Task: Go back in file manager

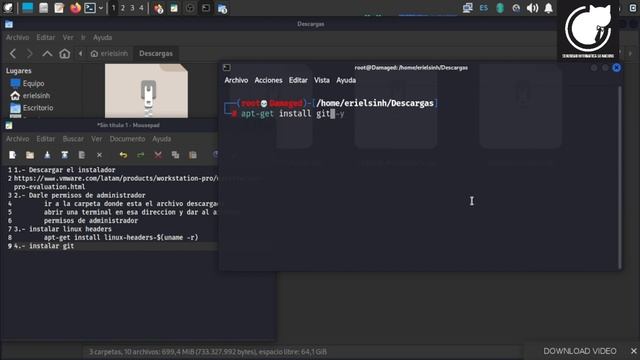Action: 13,53
